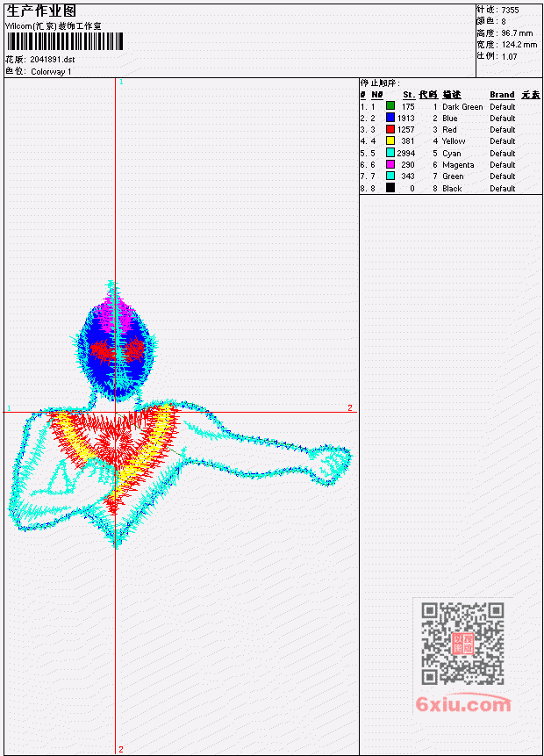
Task: Select the Dark Green description text
Action: (462, 106)
